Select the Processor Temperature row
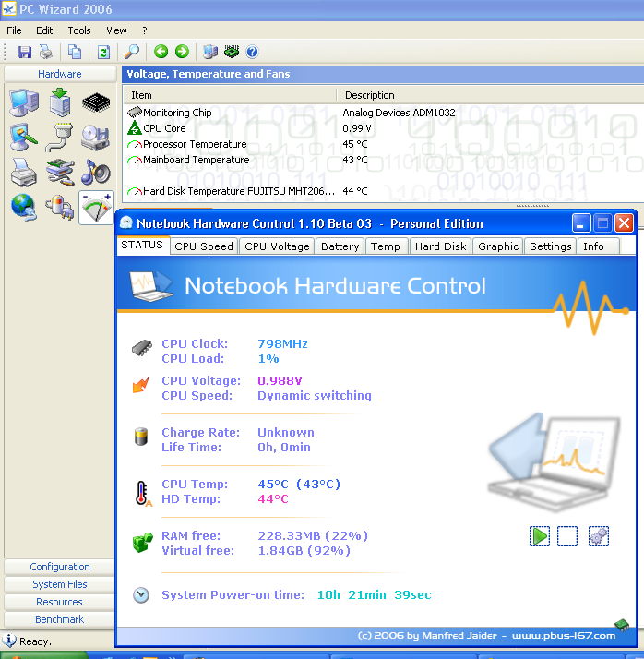This screenshot has width=644, height=659. [383, 144]
